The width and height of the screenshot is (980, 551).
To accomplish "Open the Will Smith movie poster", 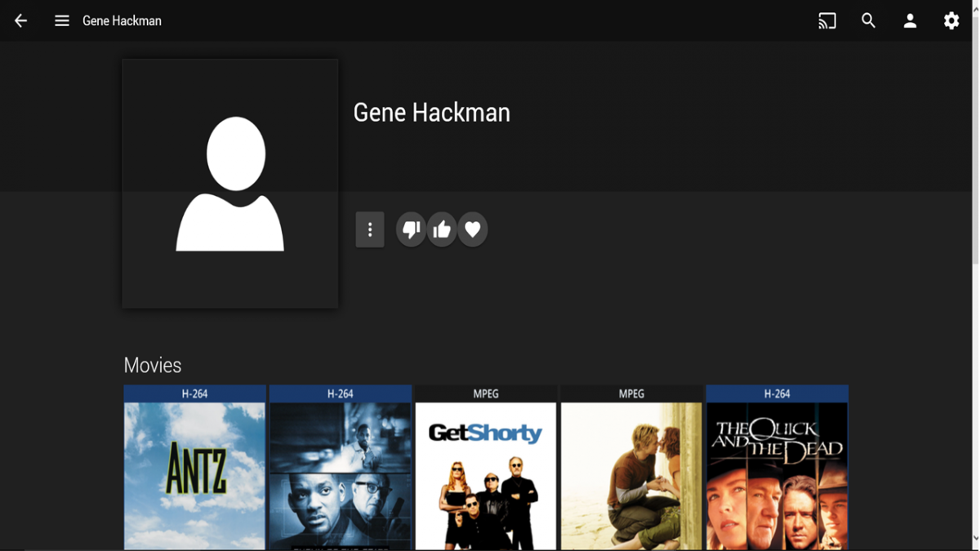I will [340, 476].
